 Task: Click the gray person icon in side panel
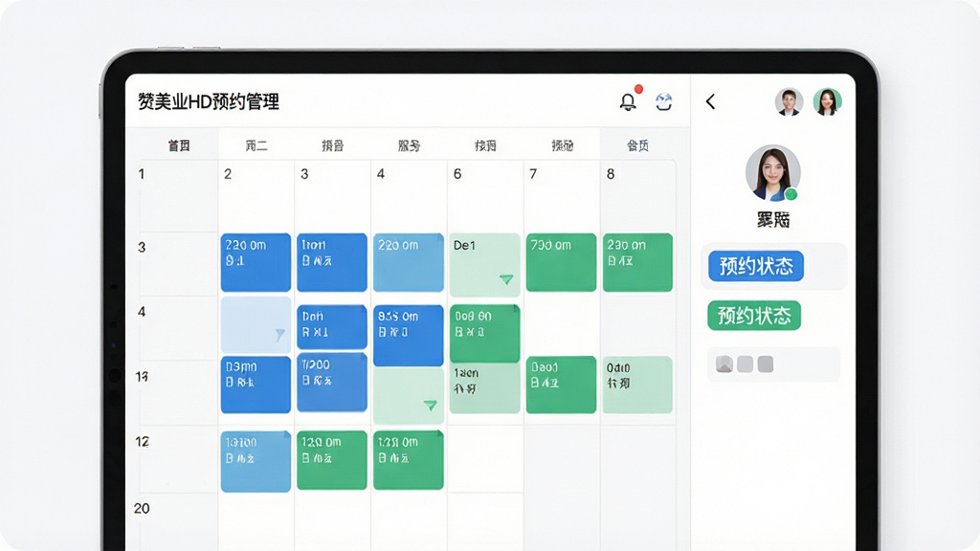(x=724, y=364)
